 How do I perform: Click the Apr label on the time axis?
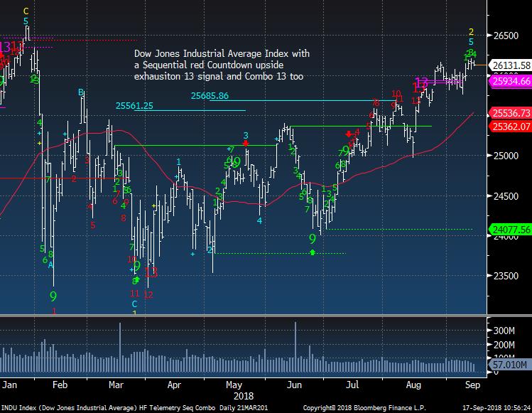175,385
